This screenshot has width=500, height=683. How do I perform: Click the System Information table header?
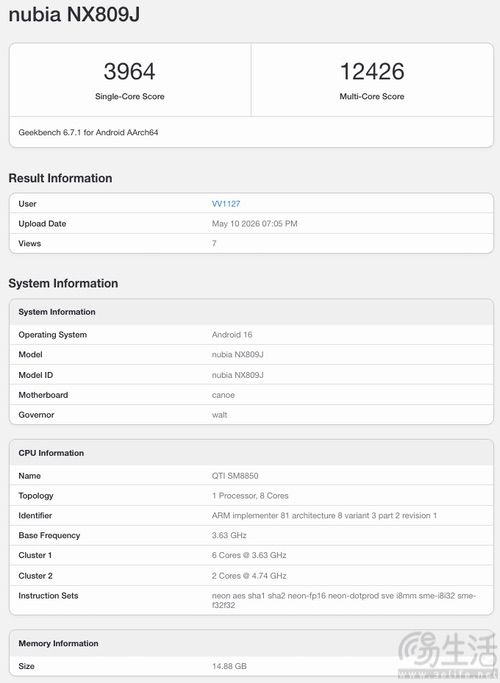coord(251,312)
